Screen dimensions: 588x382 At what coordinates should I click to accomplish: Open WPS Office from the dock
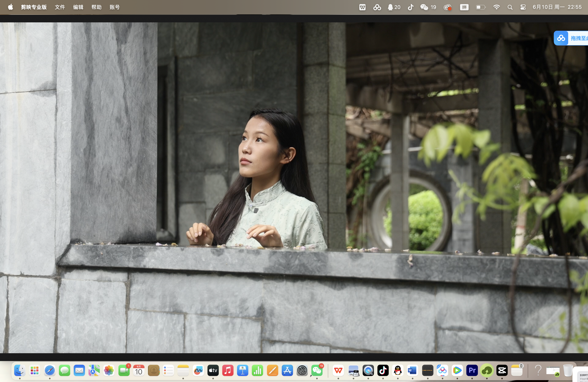click(338, 371)
